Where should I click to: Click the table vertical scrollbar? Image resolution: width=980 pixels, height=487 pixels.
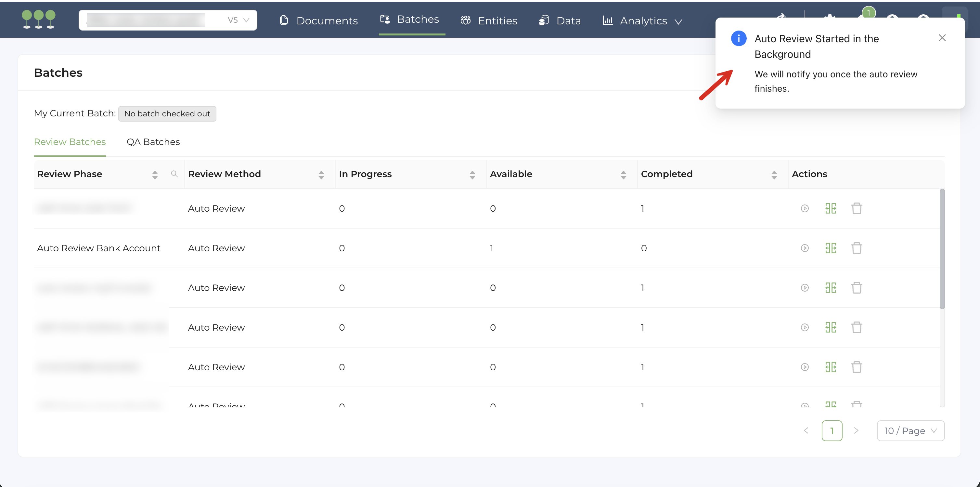942,249
